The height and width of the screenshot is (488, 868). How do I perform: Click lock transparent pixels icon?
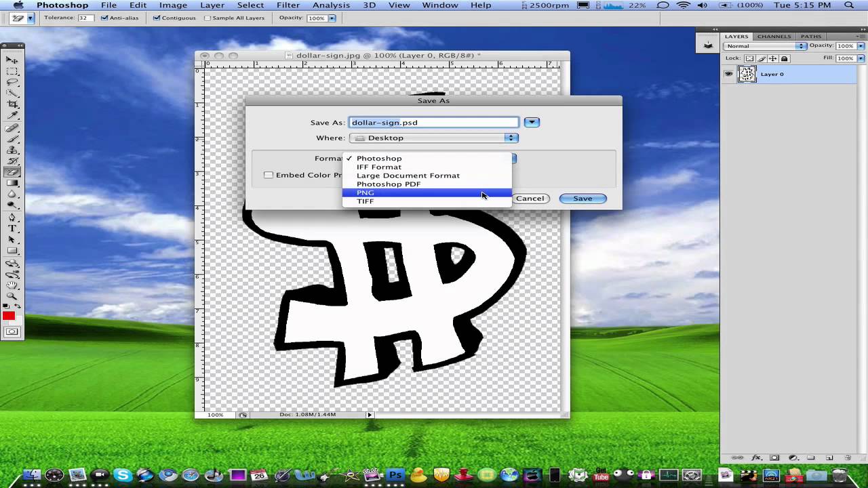(749, 58)
